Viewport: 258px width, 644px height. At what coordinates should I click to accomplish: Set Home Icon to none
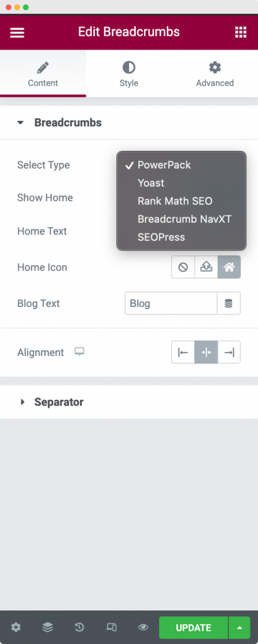coord(183,267)
